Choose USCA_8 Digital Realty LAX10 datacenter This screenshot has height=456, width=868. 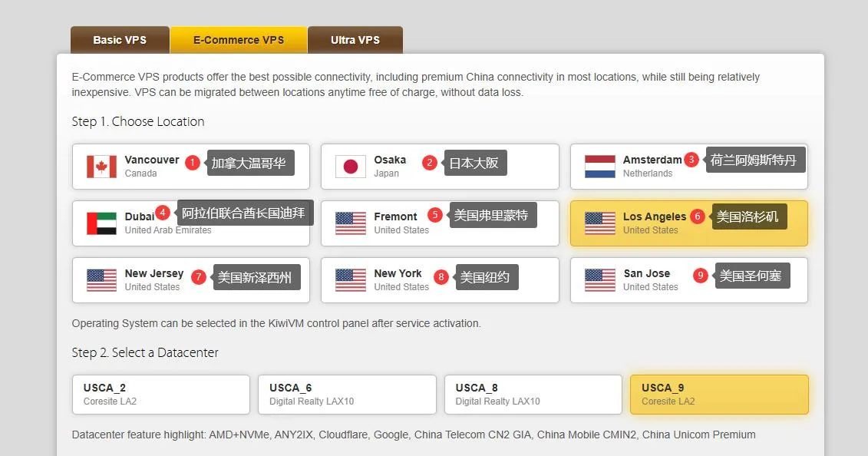[533, 395]
